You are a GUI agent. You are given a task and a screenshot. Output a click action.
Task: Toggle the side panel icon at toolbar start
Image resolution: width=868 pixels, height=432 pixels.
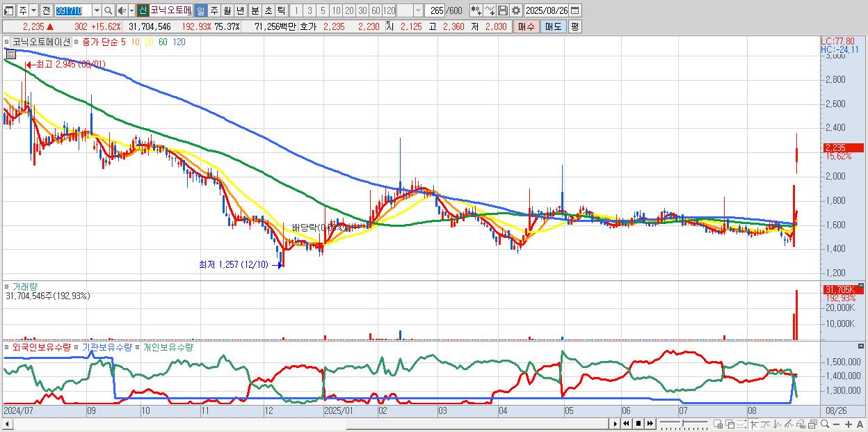coord(8,10)
